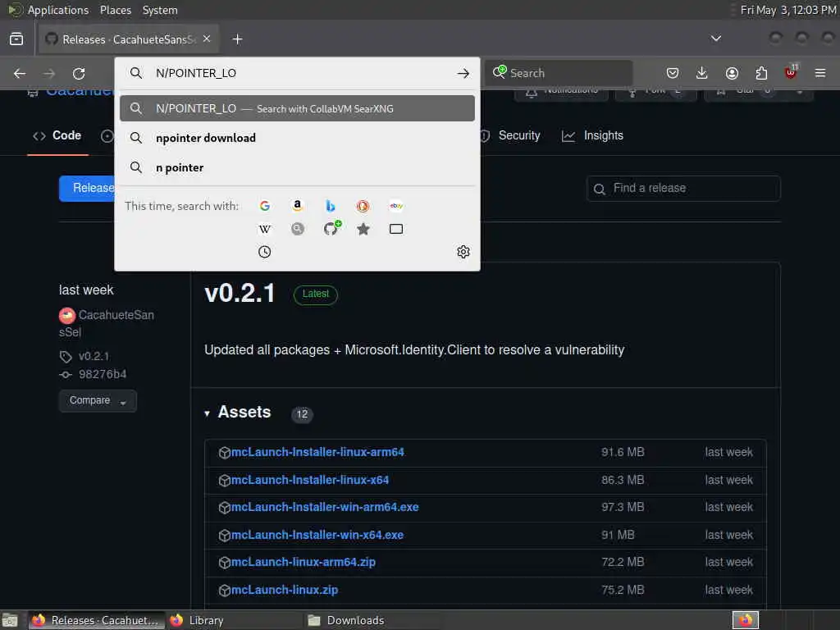The image size is (840, 630).
Task: Open the Applications menu
Action: pos(48,10)
